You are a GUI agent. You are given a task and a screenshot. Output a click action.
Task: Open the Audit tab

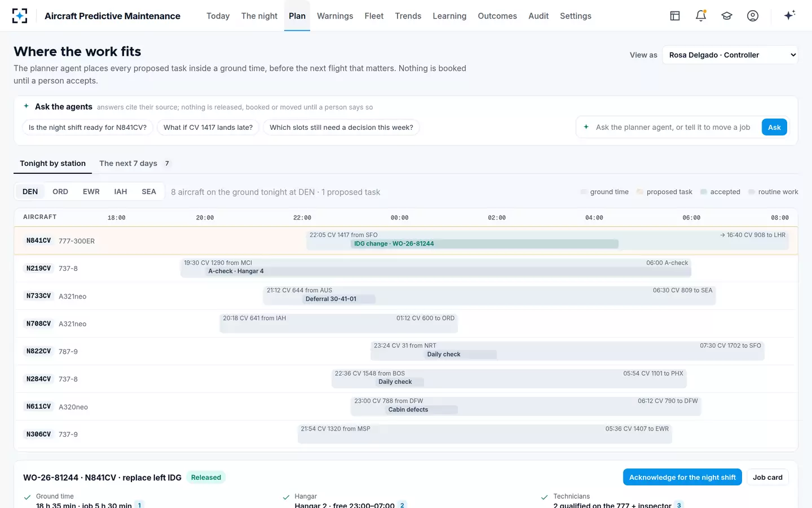point(539,16)
